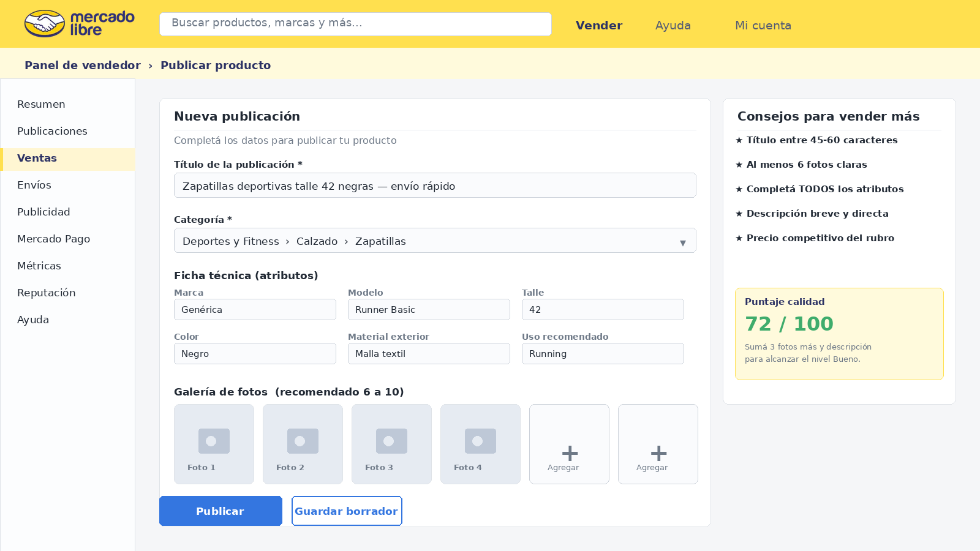The image size is (980, 551).
Task: Click tip 'Completá TODOS los atributos'
Action: pos(820,189)
